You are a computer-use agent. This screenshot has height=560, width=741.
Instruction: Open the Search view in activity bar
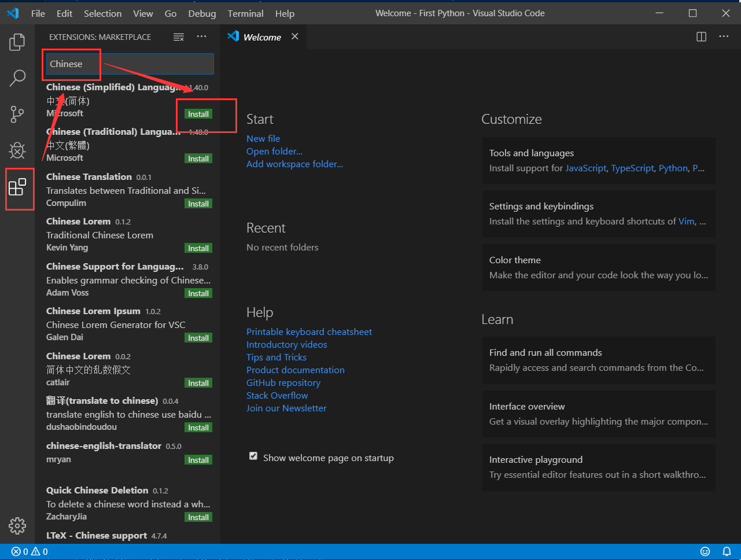(x=17, y=78)
